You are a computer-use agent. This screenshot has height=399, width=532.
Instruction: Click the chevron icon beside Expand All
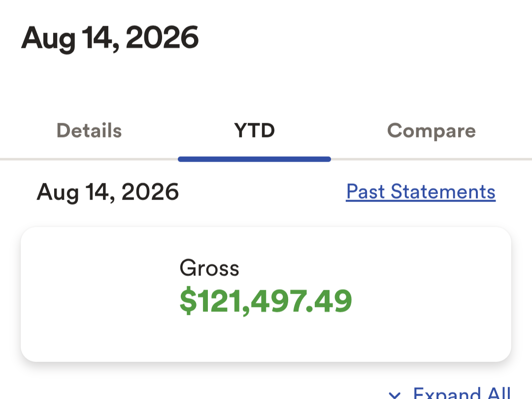click(395, 395)
